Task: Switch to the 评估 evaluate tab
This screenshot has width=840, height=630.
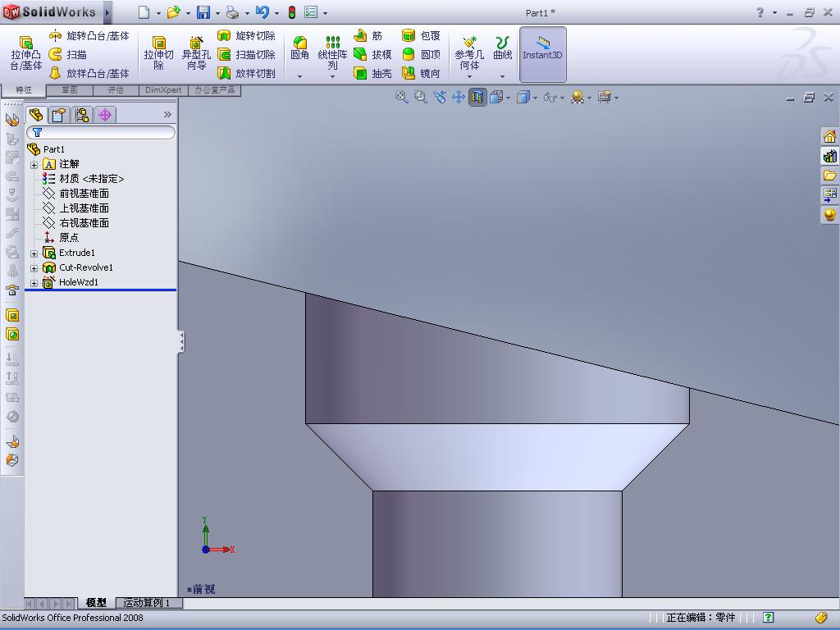Action: click(116, 90)
